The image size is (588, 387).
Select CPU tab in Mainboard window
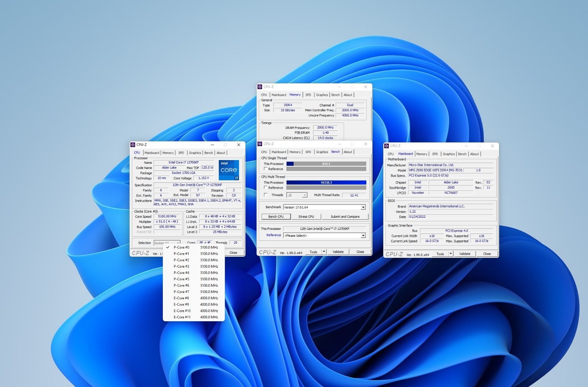pos(391,154)
